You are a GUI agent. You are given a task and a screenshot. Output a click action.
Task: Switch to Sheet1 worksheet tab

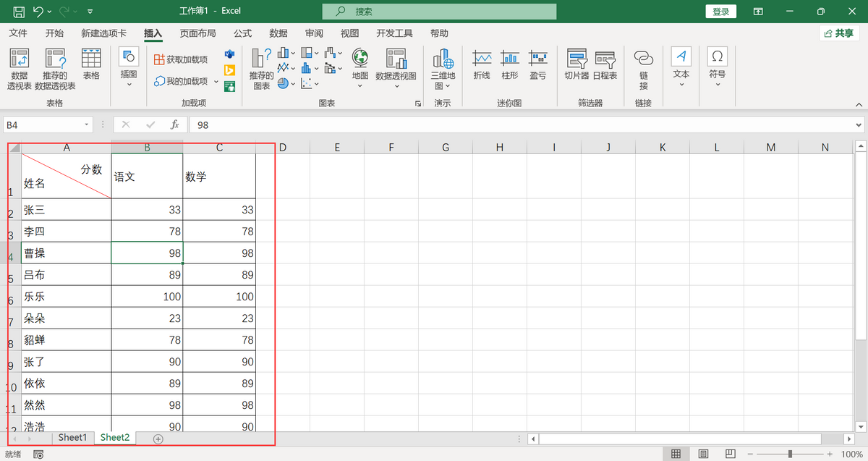coord(72,438)
